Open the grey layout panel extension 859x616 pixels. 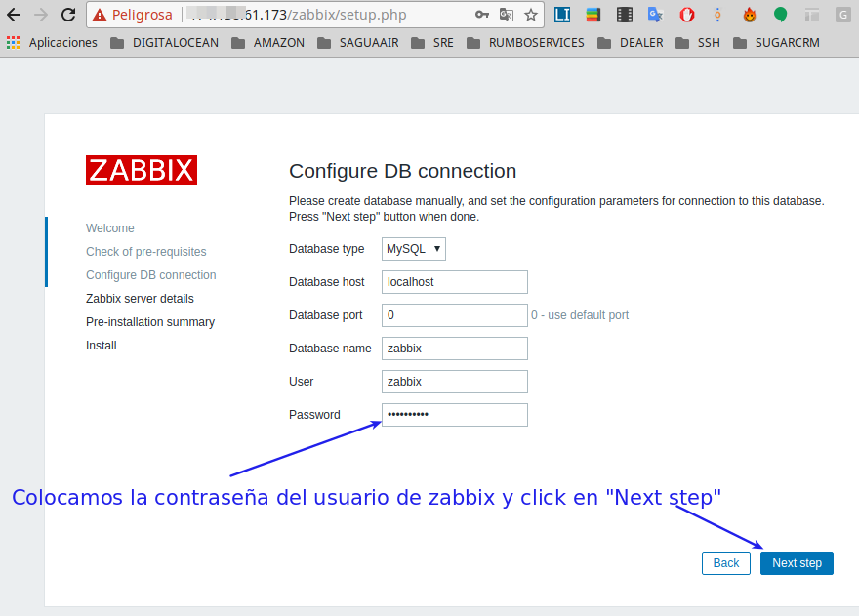click(812, 15)
